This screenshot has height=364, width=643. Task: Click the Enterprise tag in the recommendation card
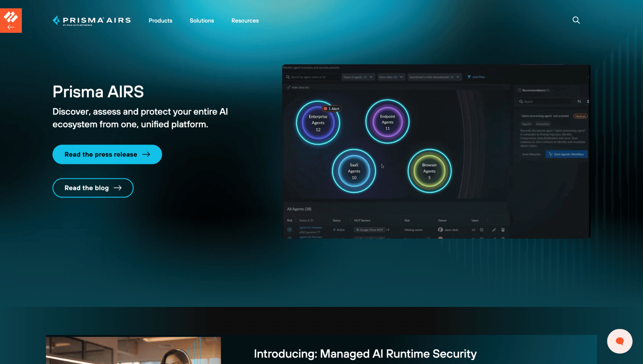[x=543, y=124]
